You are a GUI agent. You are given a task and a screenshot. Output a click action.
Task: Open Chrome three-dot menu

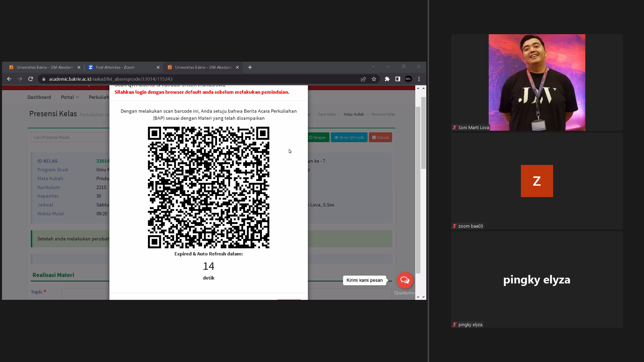(x=419, y=79)
